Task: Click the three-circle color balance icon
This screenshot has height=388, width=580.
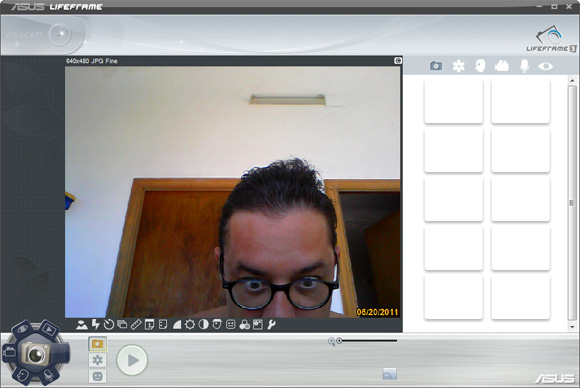Action: (244, 325)
